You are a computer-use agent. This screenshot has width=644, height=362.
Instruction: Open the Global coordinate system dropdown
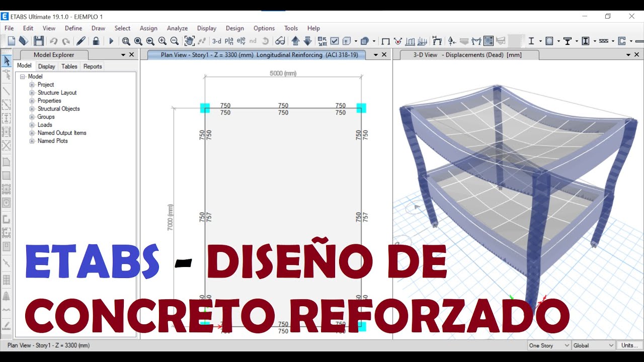tap(594, 345)
